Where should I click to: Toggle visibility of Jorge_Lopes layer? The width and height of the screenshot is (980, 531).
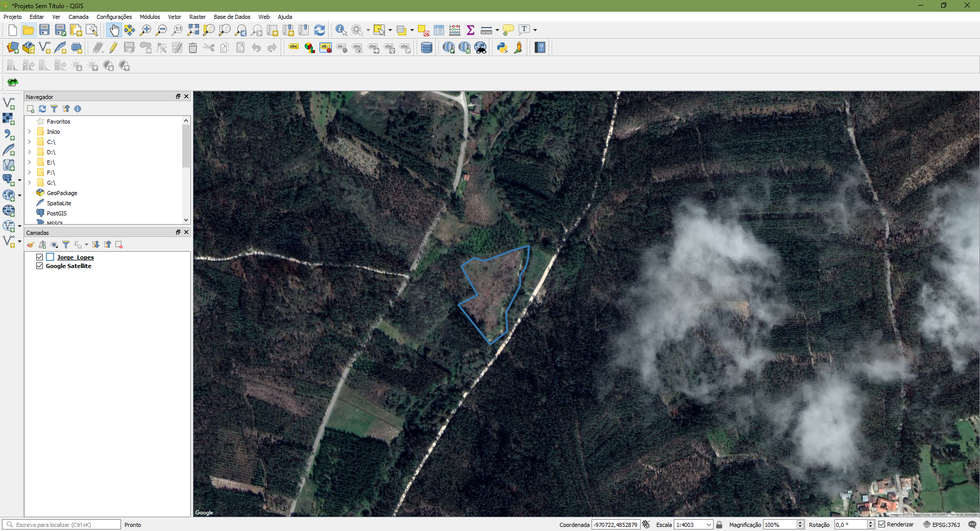[x=39, y=257]
